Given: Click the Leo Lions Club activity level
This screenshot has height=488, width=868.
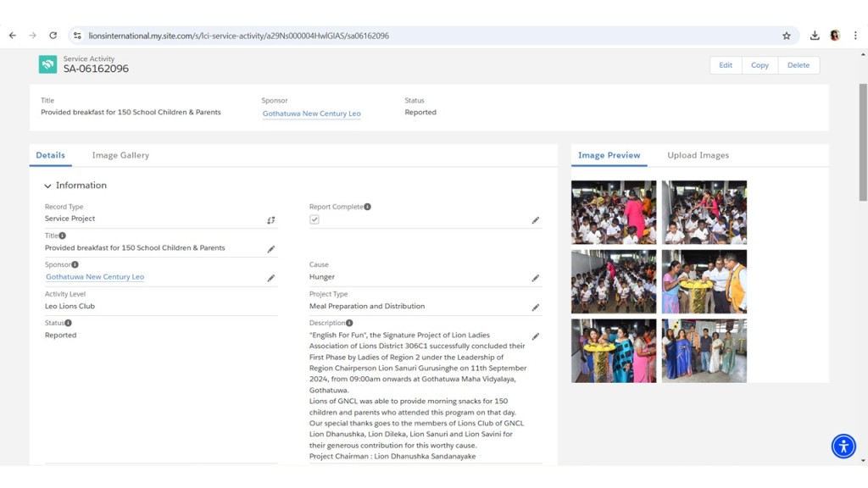Looking at the screenshot, I should click(x=70, y=306).
